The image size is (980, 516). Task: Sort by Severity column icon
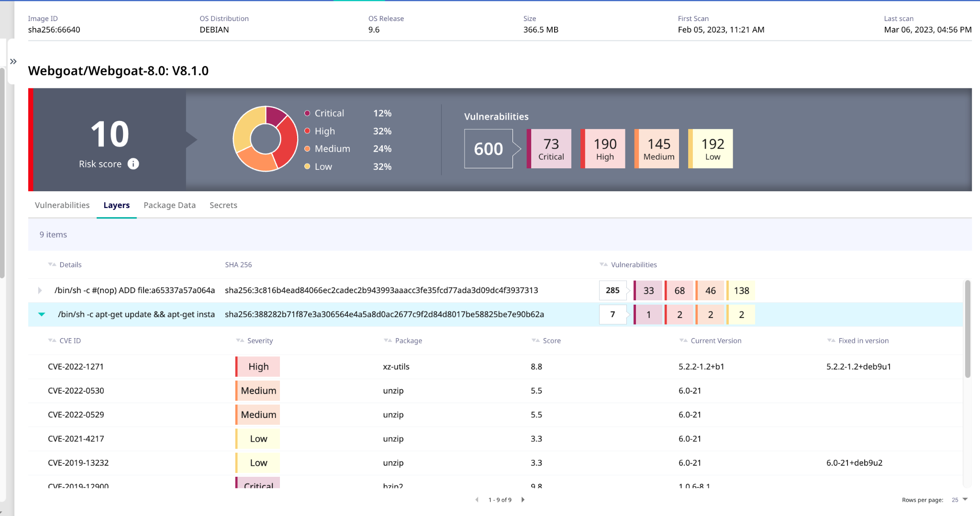tap(240, 340)
